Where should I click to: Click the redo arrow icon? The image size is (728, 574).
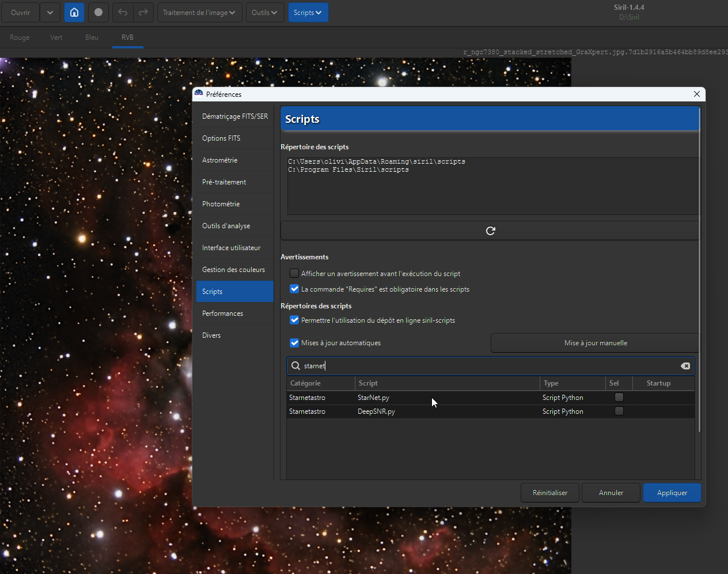point(143,12)
